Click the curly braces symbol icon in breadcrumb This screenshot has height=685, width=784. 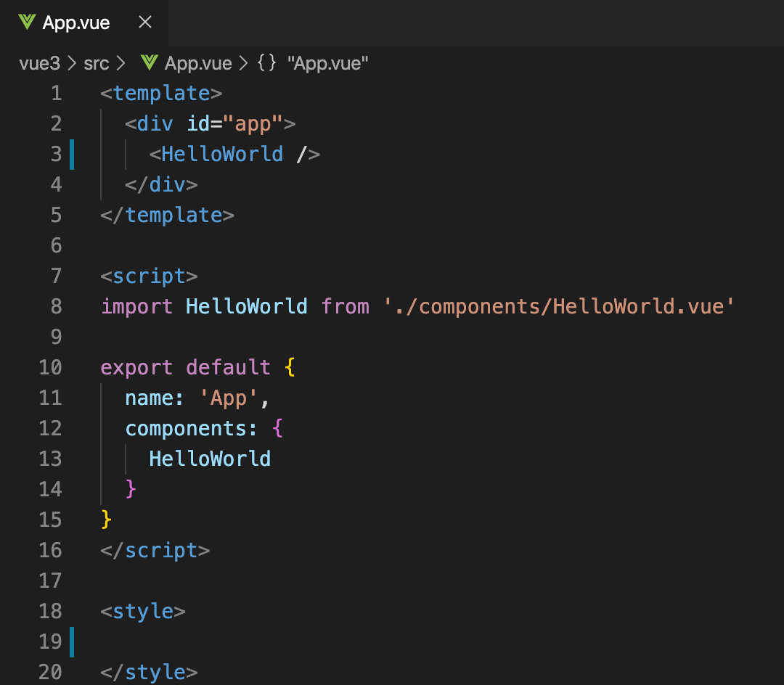coord(266,63)
